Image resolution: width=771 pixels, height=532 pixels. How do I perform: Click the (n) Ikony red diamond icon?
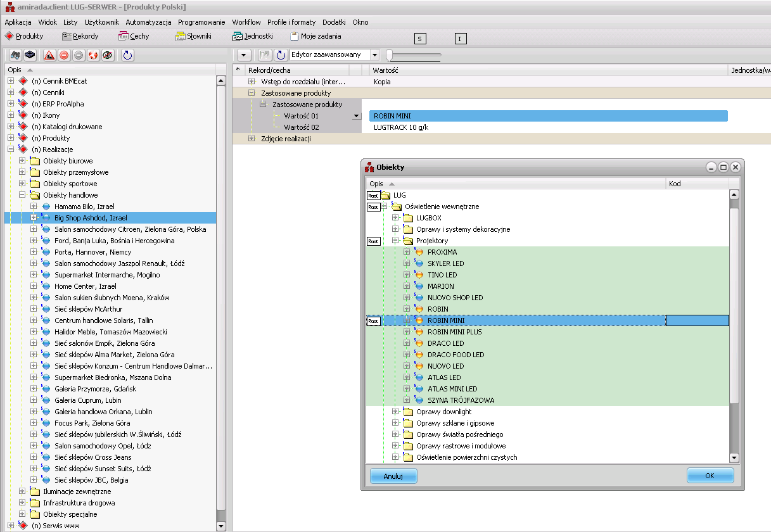(23, 115)
